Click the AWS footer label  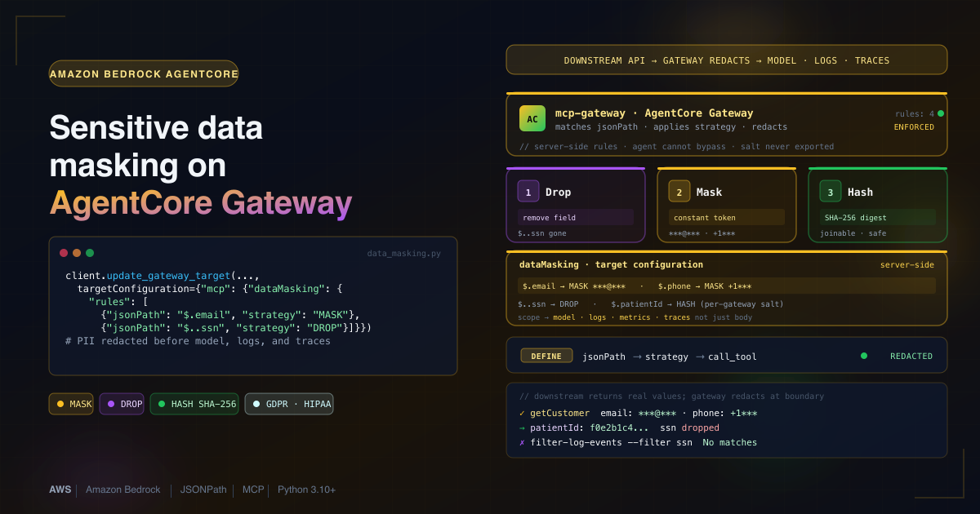[60, 490]
